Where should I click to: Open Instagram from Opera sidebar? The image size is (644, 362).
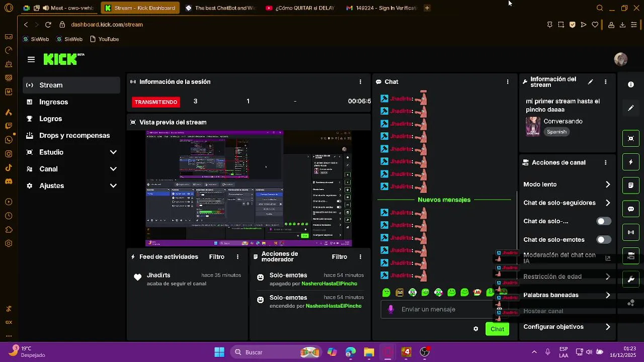tap(9, 154)
